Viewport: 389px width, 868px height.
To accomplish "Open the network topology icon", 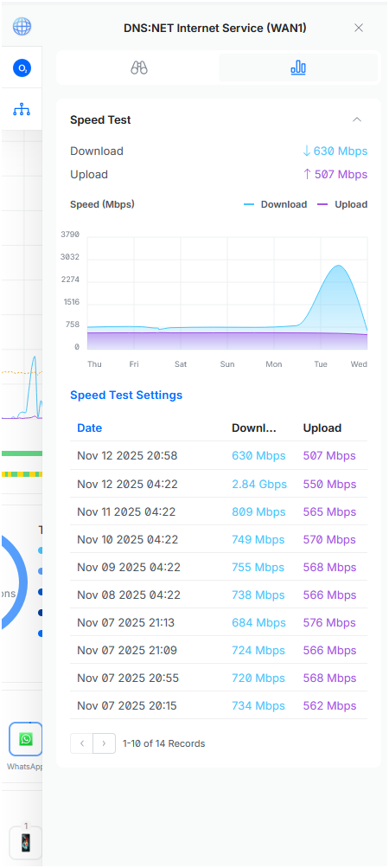I will pos(22,109).
